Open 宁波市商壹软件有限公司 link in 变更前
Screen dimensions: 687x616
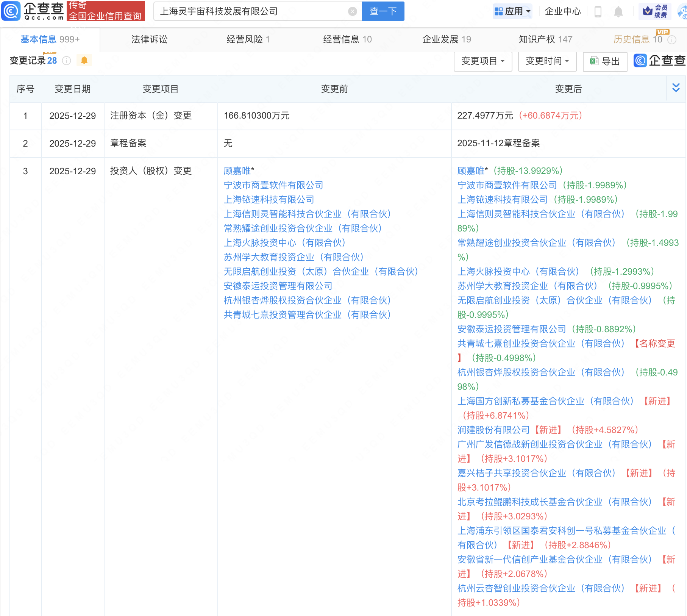[x=273, y=185]
